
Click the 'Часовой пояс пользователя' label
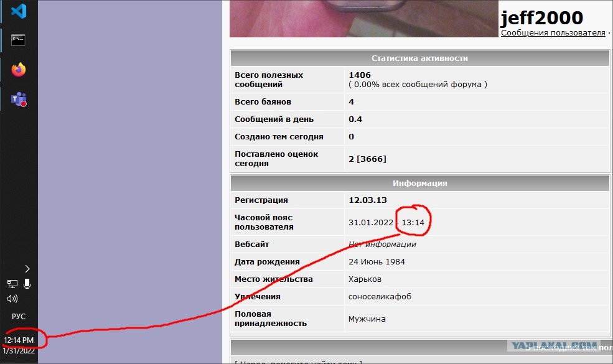click(x=264, y=222)
